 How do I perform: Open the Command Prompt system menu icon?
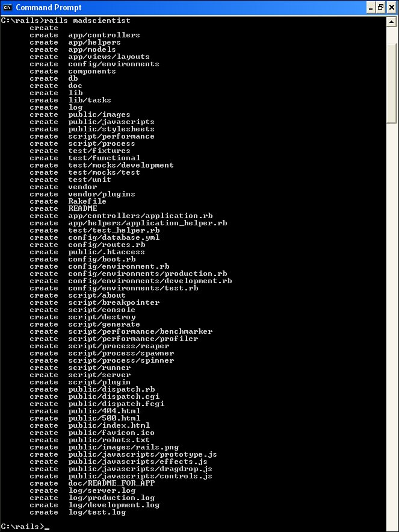click(x=7, y=7)
